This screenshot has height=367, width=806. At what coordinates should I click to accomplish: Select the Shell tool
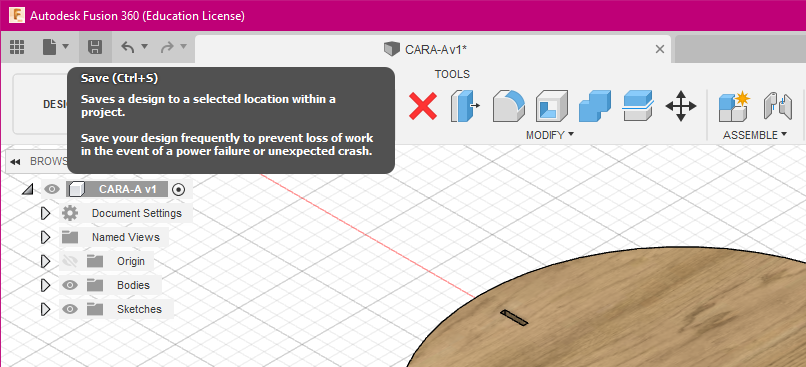[x=552, y=106]
